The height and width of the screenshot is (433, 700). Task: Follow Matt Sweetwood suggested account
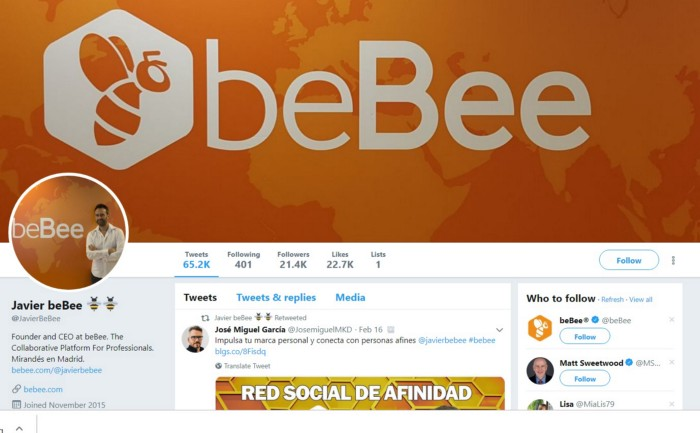[585, 379]
